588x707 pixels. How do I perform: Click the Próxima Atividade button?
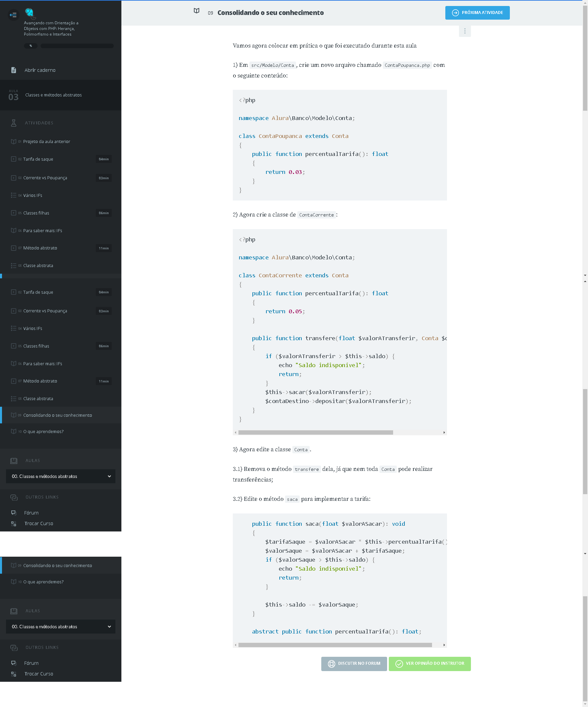pyautogui.click(x=477, y=13)
